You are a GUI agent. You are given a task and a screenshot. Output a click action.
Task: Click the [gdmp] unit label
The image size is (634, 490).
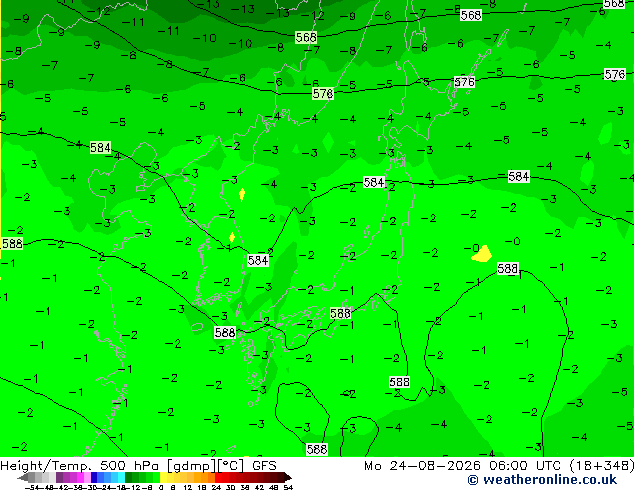pyautogui.click(x=191, y=466)
